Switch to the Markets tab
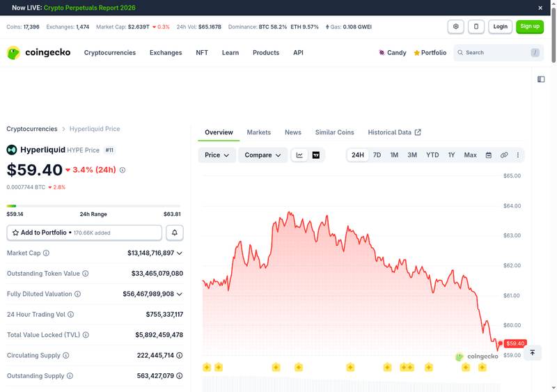This screenshot has width=557, height=392. point(258,132)
